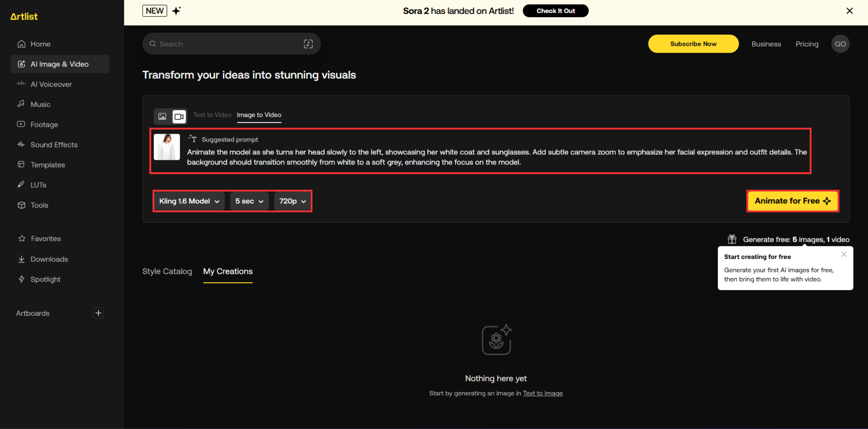Viewport: 868px width, 429px height.
Task: Switch to the Text to Video tab
Action: tap(212, 115)
